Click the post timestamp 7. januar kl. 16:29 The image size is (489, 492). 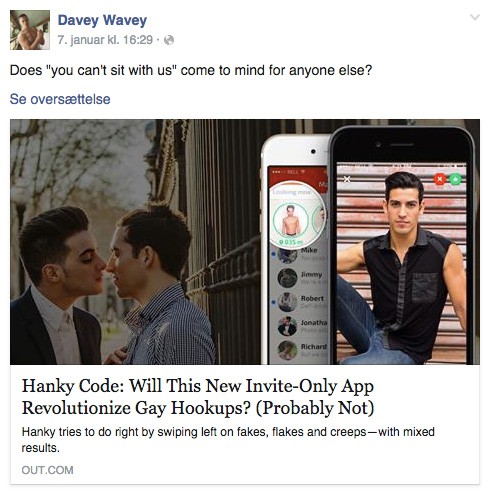pyautogui.click(x=105, y=40)
